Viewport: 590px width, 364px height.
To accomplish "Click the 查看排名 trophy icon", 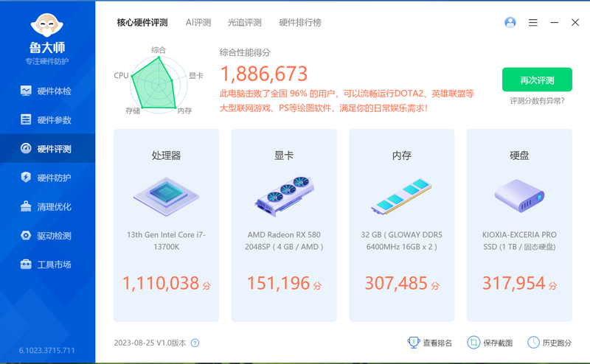I will click(x=414, y=343).
